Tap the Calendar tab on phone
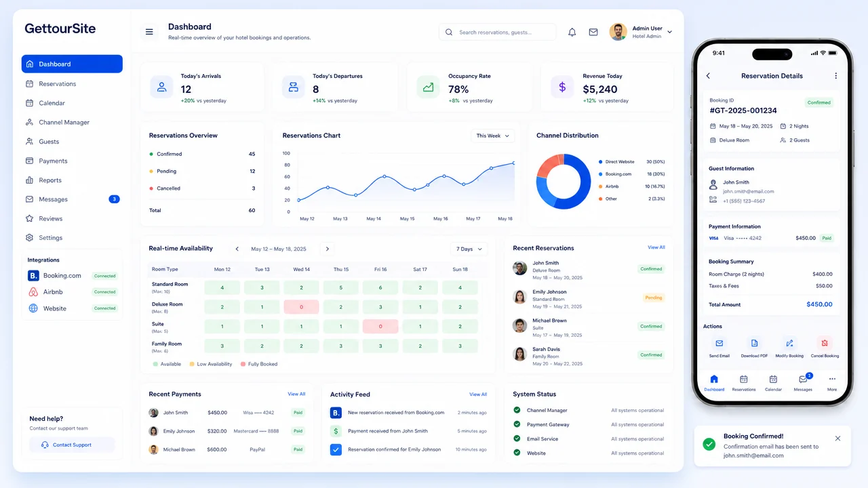Screen dimensions: 868x488 click(773, 383)
